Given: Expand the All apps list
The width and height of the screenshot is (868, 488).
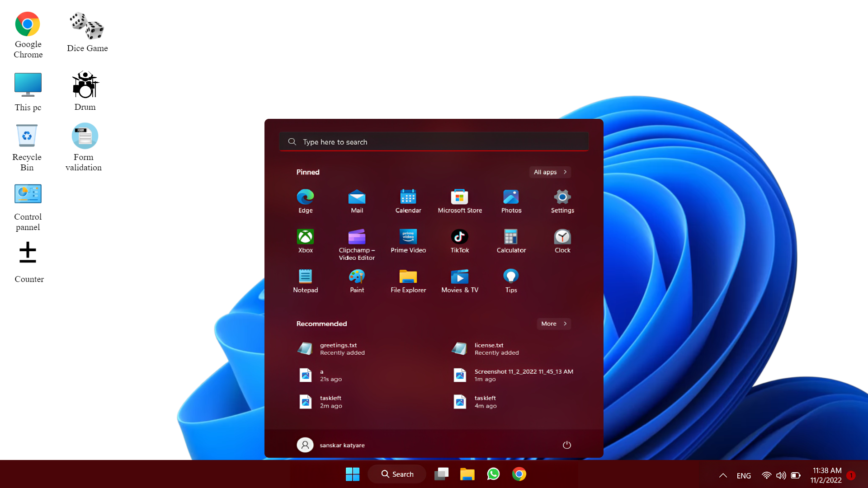Looking at the screenshot, I should pos(550,172).
